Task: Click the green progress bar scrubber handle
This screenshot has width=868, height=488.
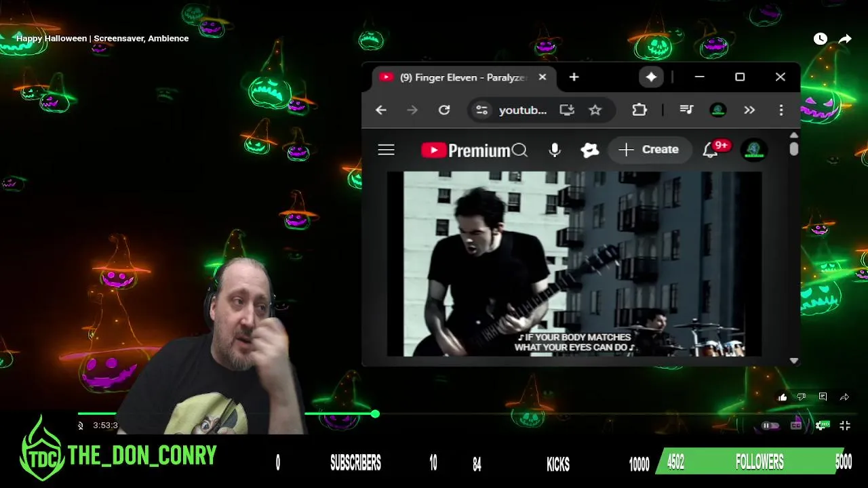Action: coord(375,413)
